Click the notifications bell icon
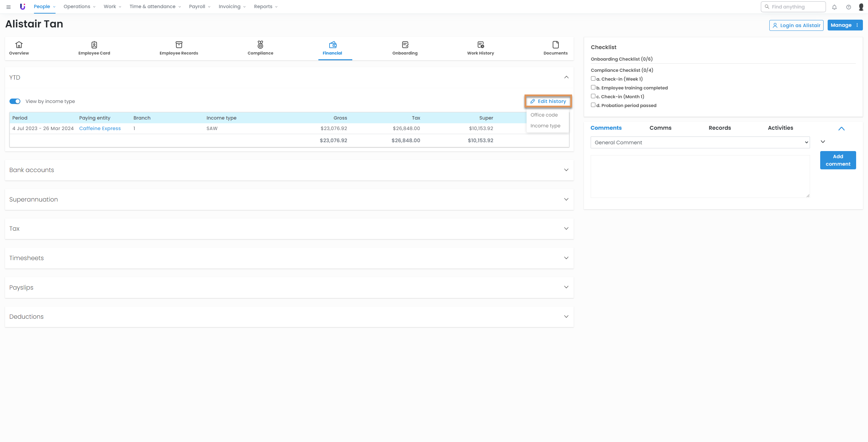This screenshot has width=868, height=442. [834, 7]
